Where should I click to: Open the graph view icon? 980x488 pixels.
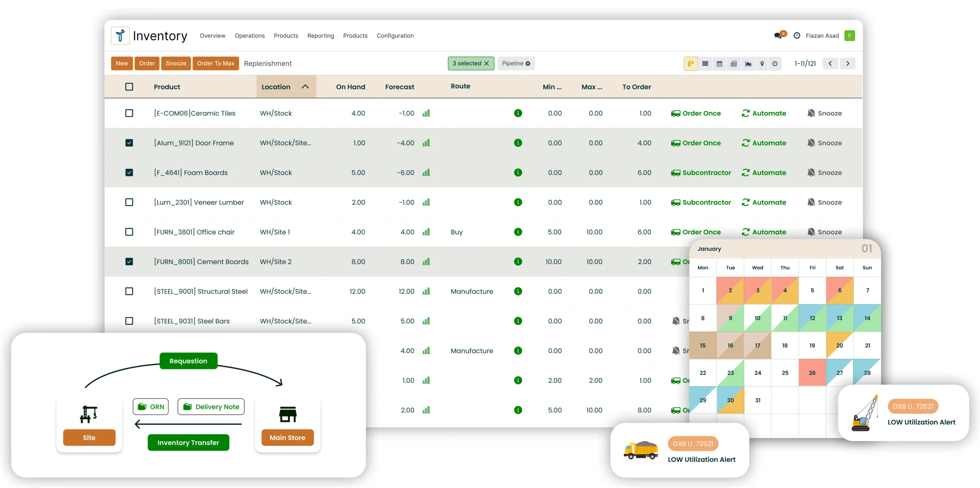(748, 64)
